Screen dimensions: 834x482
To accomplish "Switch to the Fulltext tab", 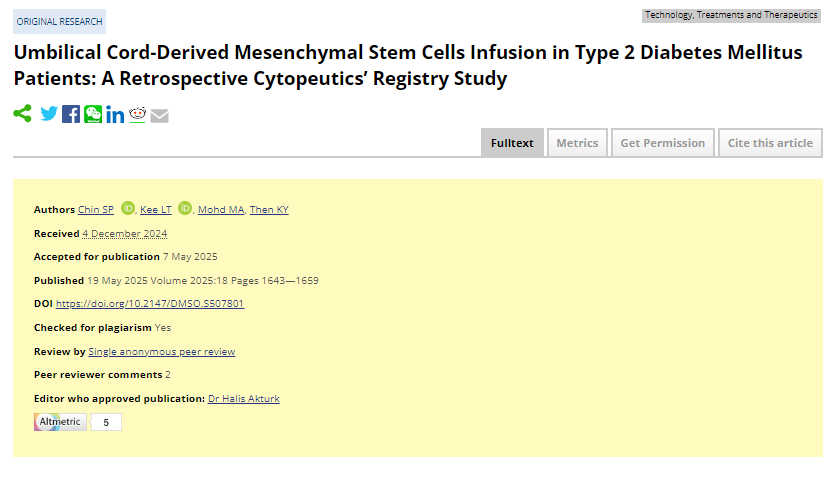I will [x=512, y=143].
